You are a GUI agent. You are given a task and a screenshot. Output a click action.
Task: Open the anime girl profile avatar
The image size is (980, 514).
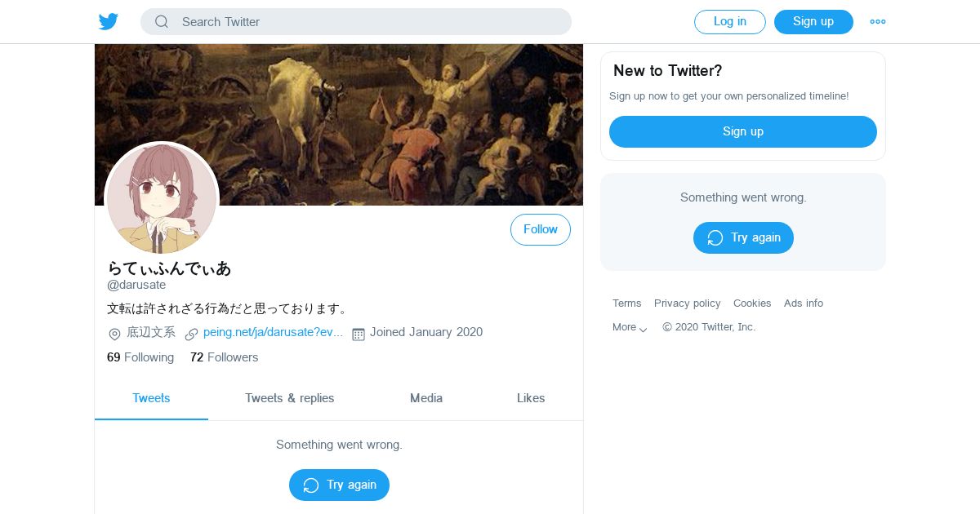click(162, 198)
